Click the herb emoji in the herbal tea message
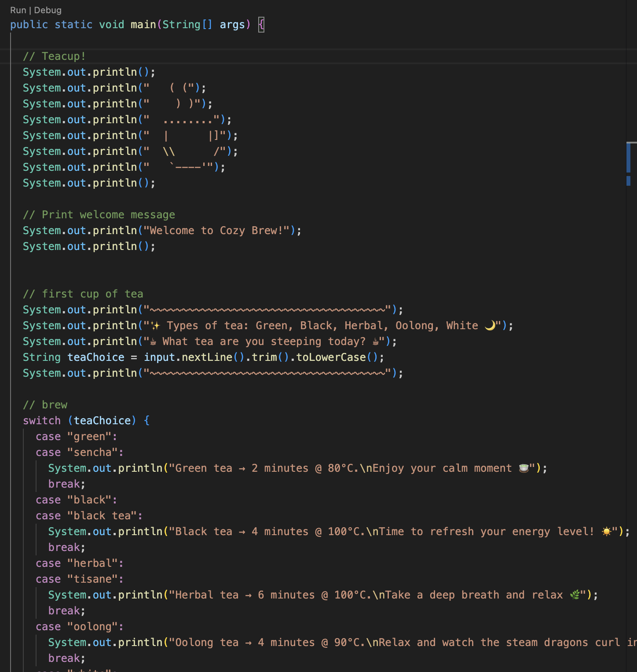 (x=576, y=595)
